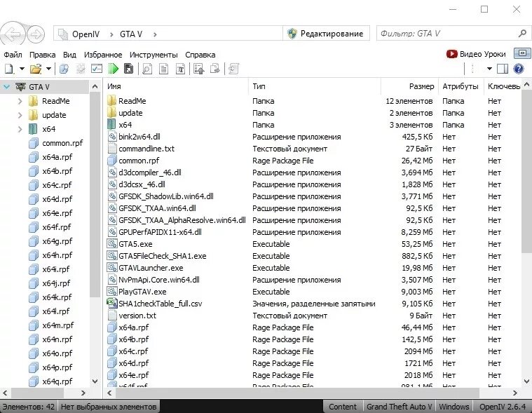Collapse the GTA V root node
The width and height of the screenshot is (532, 413).
[x=6, y=87]
